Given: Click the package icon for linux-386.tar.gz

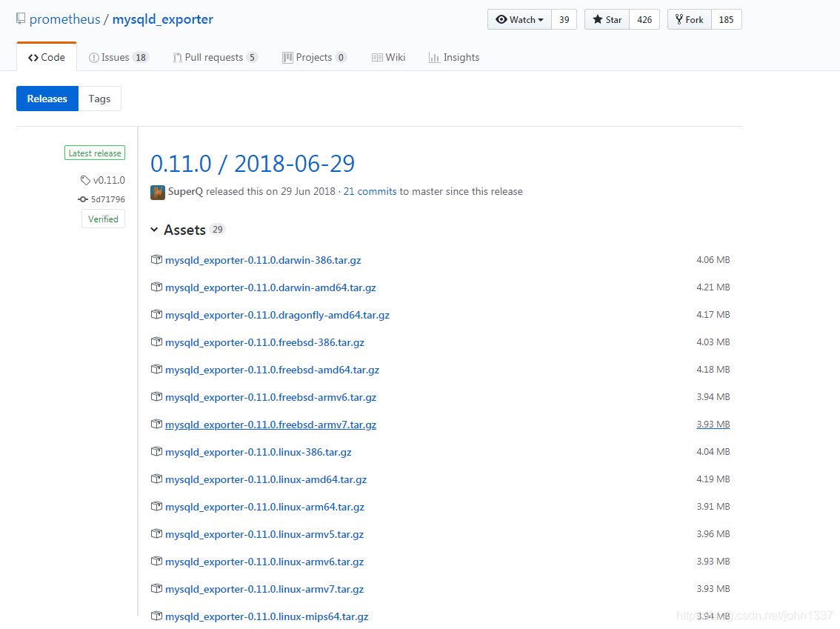Looking at the screenshot, I should pyautogui.click(x=156, y=451).
